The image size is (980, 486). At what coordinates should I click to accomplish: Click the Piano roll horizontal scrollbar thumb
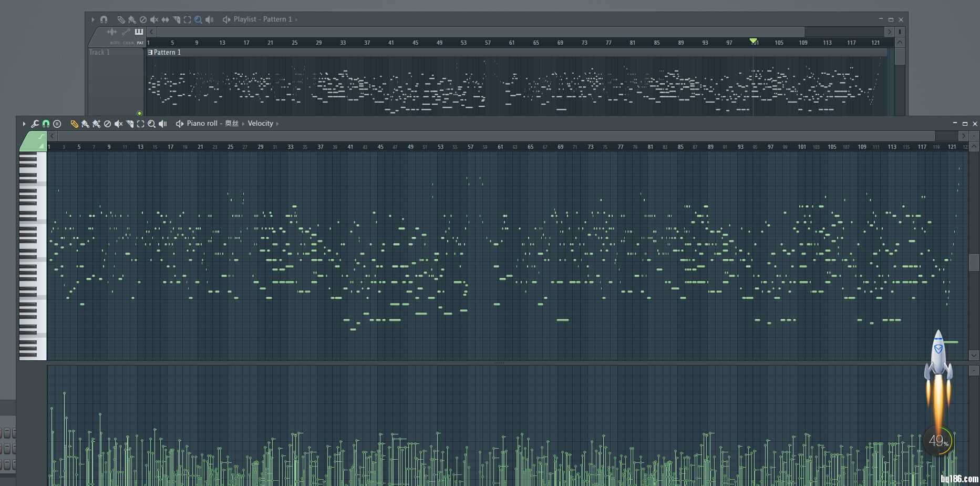pyautogui.click(x=496, y=136)
